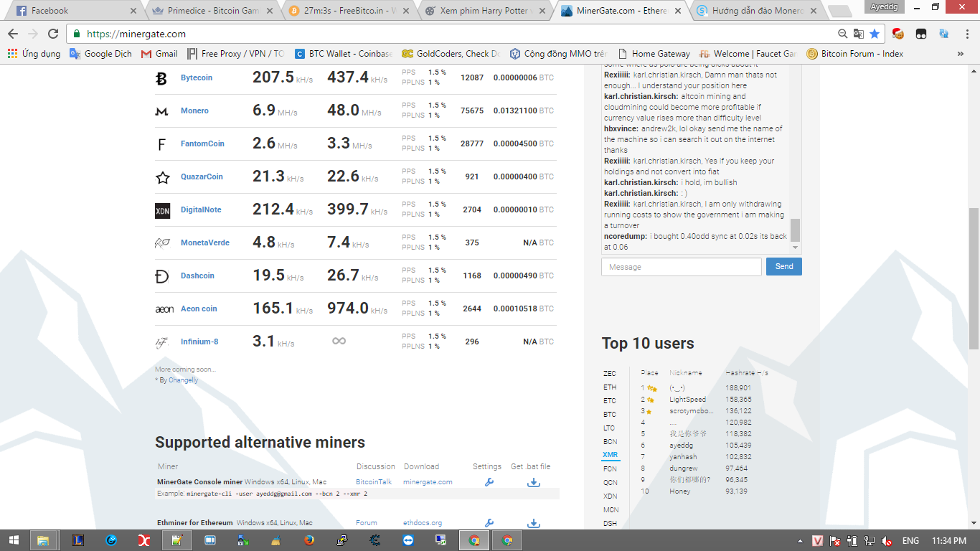
Task: Click the MonetaVerde logo icon
Action: coord(163,243)
